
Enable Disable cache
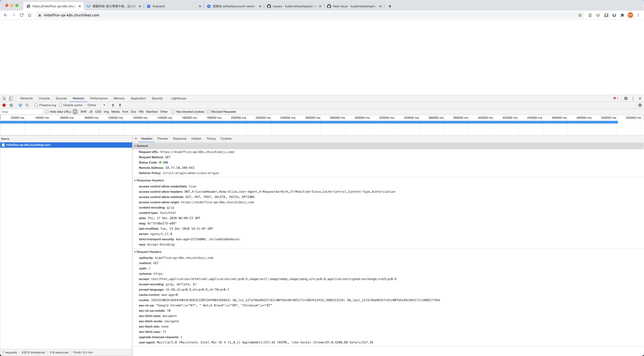61,105
